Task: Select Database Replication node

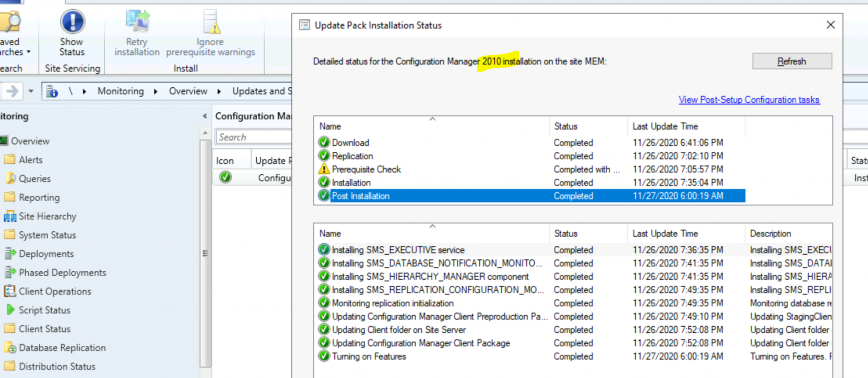Action: pos(62,347)
